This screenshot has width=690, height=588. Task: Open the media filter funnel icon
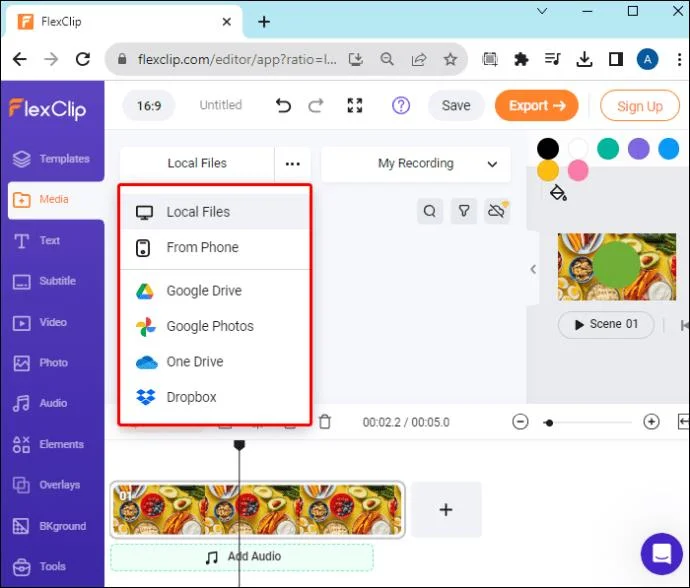pyautogui.click(x=464, y=211)
